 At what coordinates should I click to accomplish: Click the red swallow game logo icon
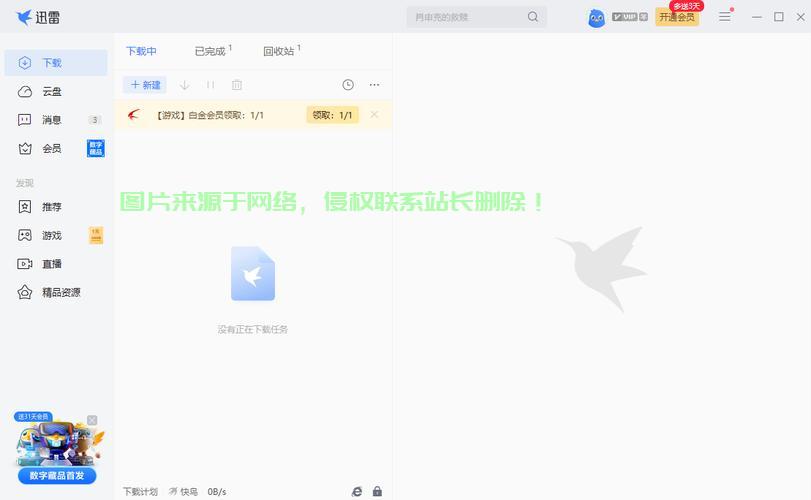134,115
